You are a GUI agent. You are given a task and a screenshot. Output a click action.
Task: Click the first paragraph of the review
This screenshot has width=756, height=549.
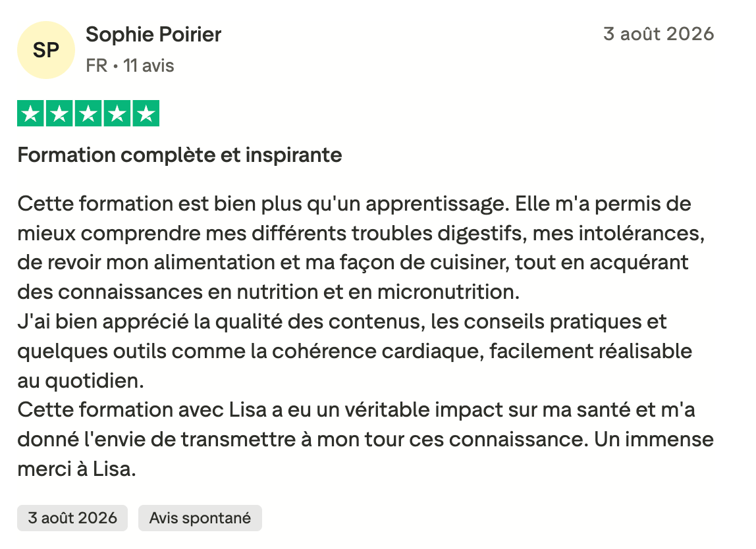tap(361, 248)
